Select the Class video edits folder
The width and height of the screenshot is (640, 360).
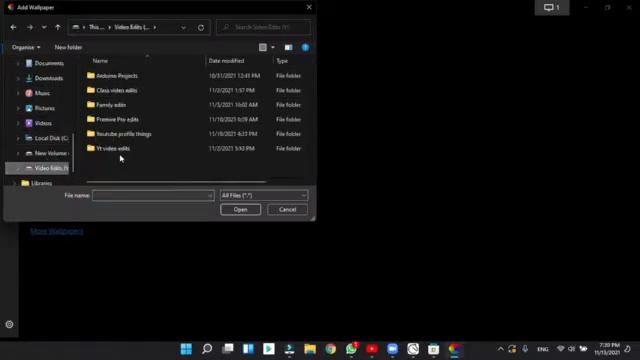112,90
